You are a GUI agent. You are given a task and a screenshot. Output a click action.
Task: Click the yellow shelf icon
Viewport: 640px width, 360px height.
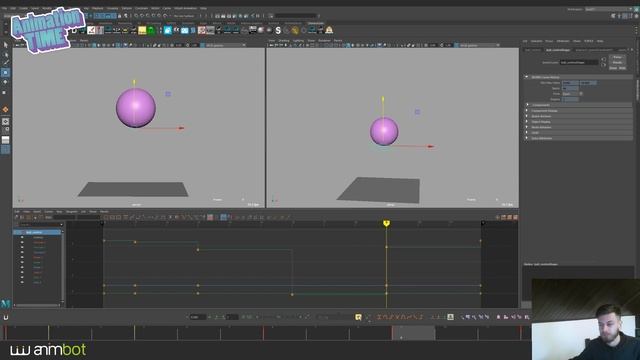pos(142,30)
